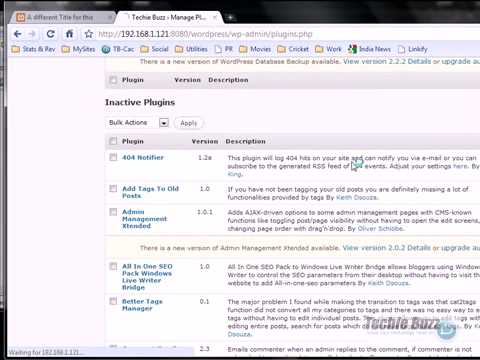The image size is (480, 360).
Task: Click version 1.0.1 of Admin Management Xtended
Action: [205, 212]
